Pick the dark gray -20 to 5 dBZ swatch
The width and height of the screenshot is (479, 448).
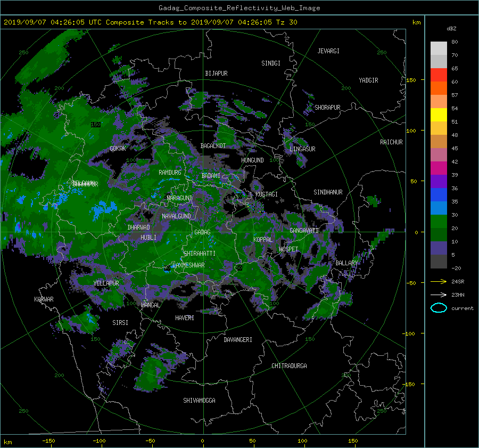439,262
